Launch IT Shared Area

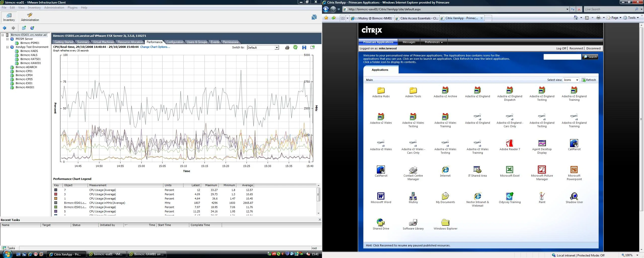coord(477,172)
